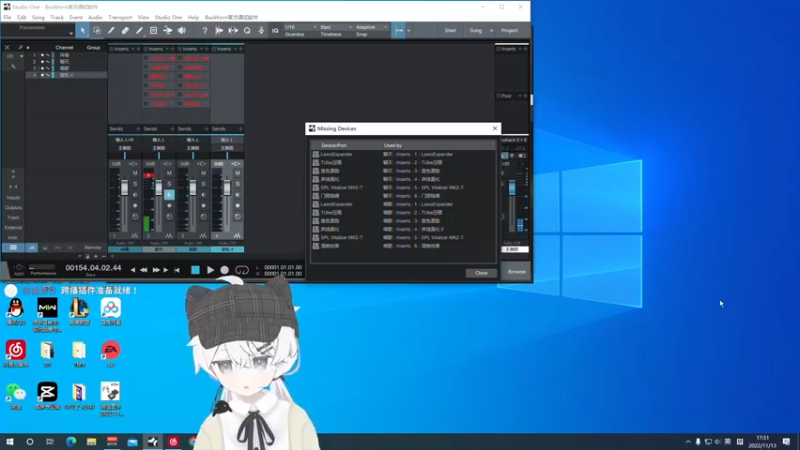Select the Listen speaker tool
The height and width of the screenshot is (450, 800).
tap(182, 31)
